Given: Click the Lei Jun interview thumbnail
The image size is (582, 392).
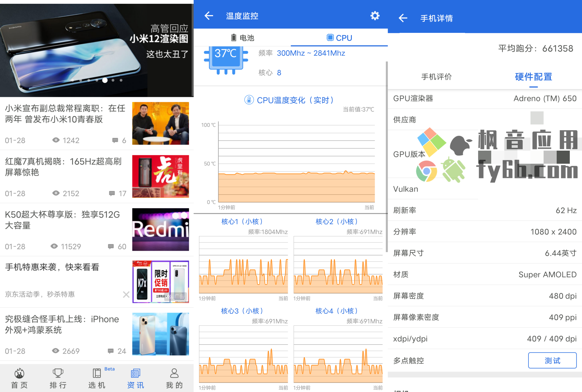Looking at the screenshot, I should point(160,123).
